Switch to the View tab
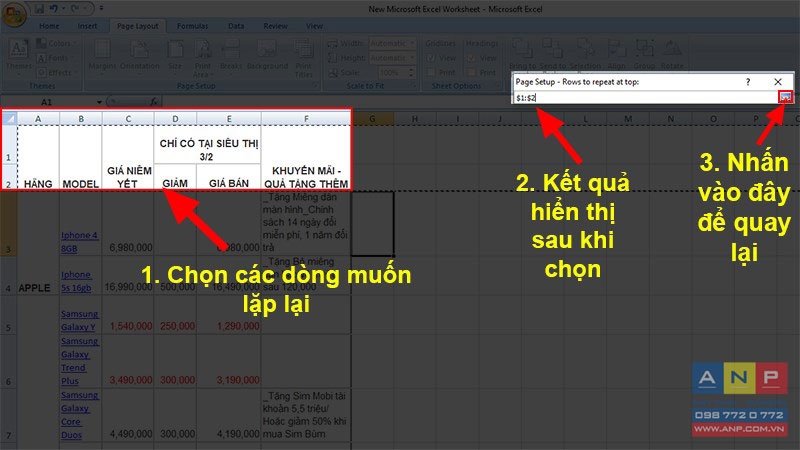 314,26
